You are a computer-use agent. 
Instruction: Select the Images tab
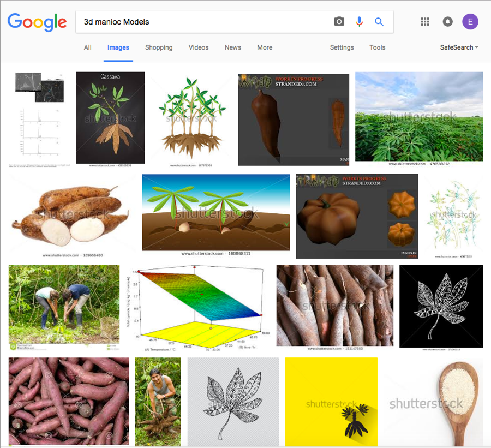pyautogui.click(x=118, y=47)
